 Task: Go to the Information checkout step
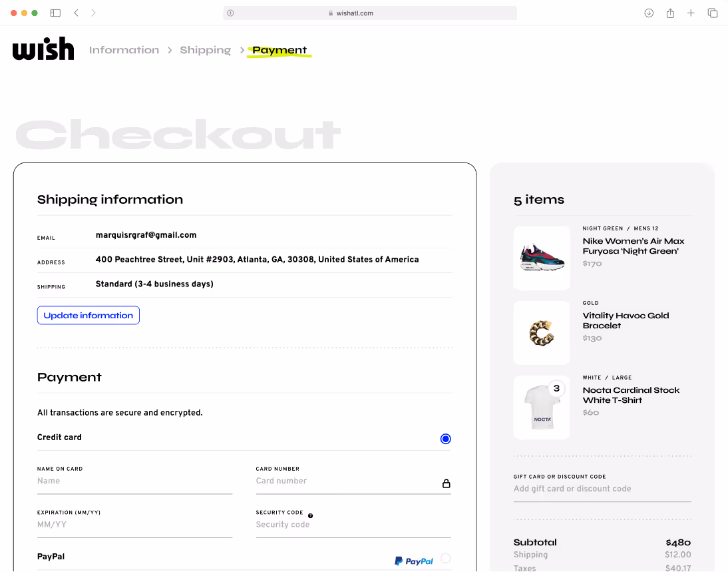pos(124,50)
